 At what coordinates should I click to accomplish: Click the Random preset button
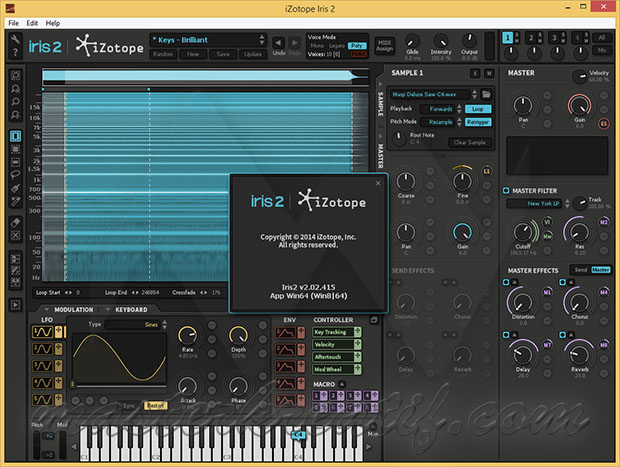[x=163, y=54]
